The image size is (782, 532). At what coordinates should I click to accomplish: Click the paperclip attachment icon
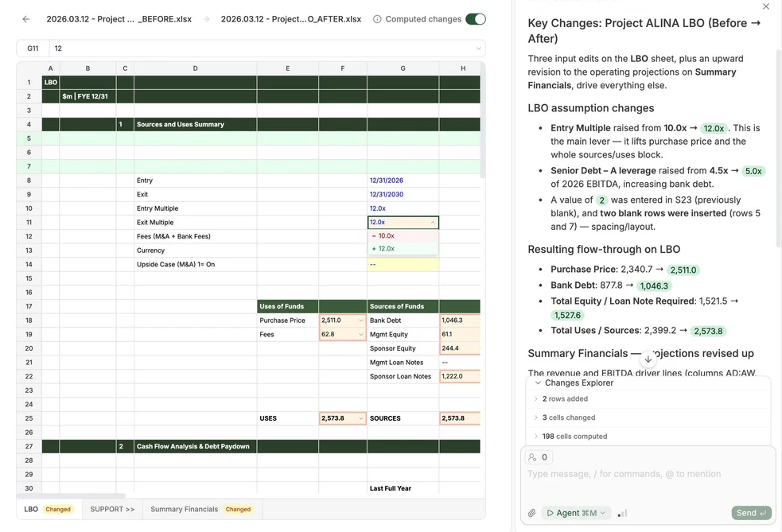click(531, 513)
